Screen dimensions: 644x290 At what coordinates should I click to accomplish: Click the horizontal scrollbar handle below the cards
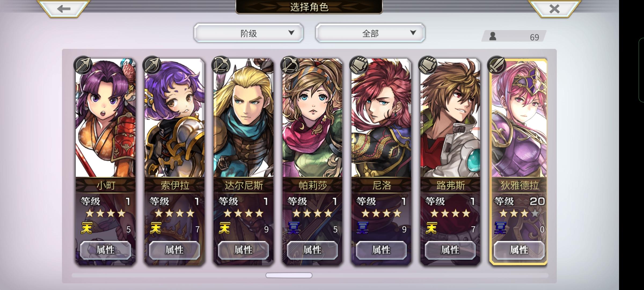click(289, 275)
